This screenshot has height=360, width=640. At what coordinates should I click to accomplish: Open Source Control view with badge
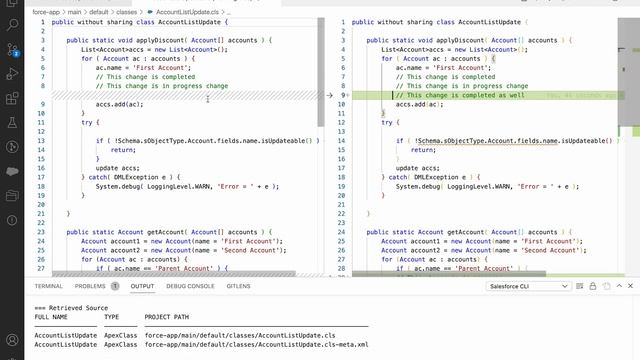click(x=12, y=50)
